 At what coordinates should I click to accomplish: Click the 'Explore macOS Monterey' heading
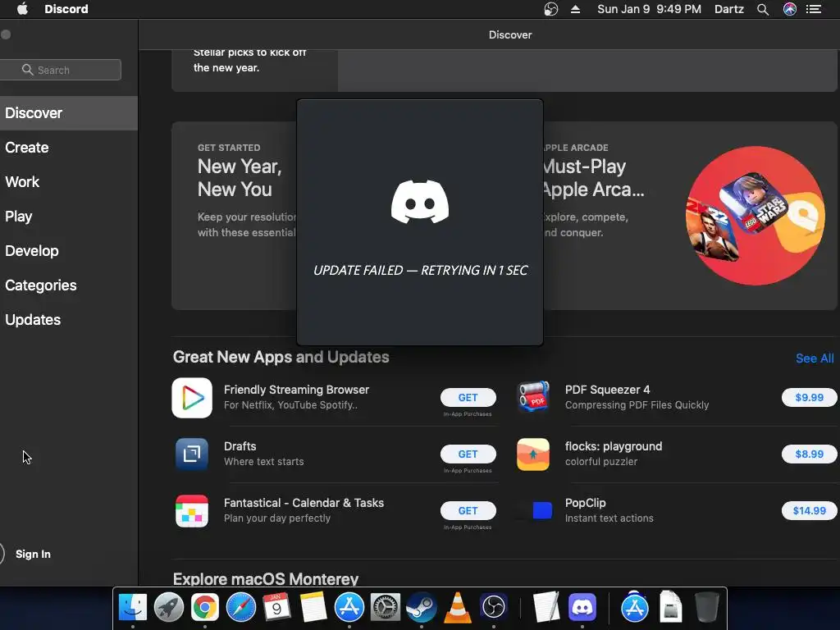266,579
